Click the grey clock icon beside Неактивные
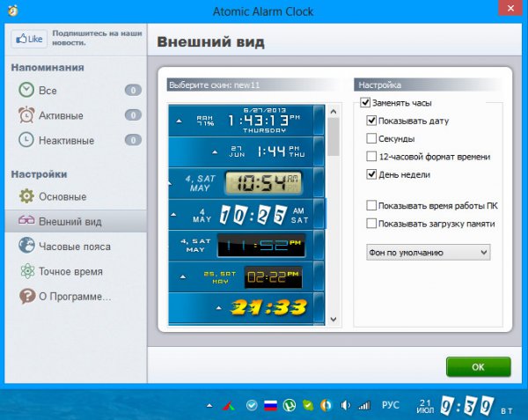The image size is (528, 420). pyautogui.click(x=26, y=140)
